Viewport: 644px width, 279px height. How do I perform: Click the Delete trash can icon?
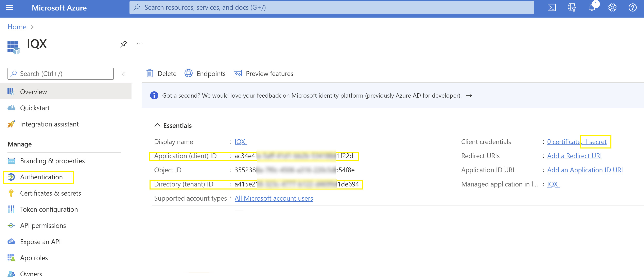pos(150,73)
